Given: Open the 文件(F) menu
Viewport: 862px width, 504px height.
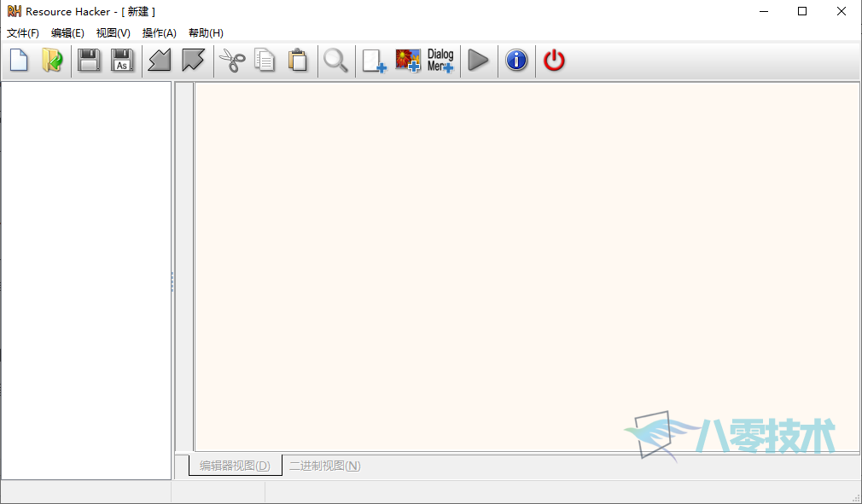Looking at the screenshot, I should coord(22,33).
